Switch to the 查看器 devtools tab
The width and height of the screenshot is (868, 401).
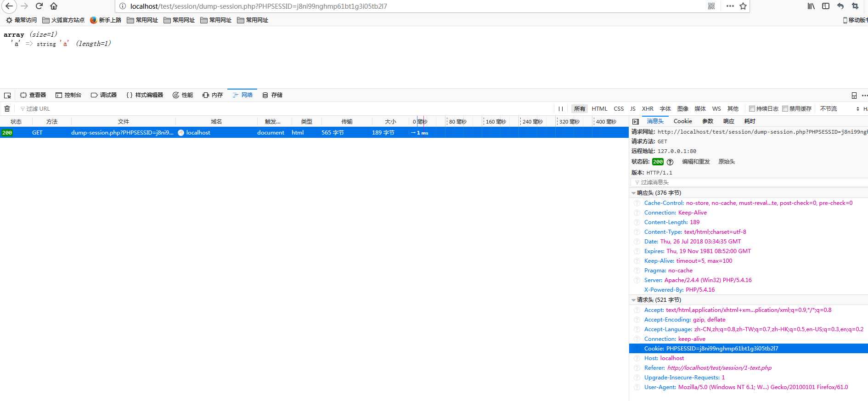[33, 95]
